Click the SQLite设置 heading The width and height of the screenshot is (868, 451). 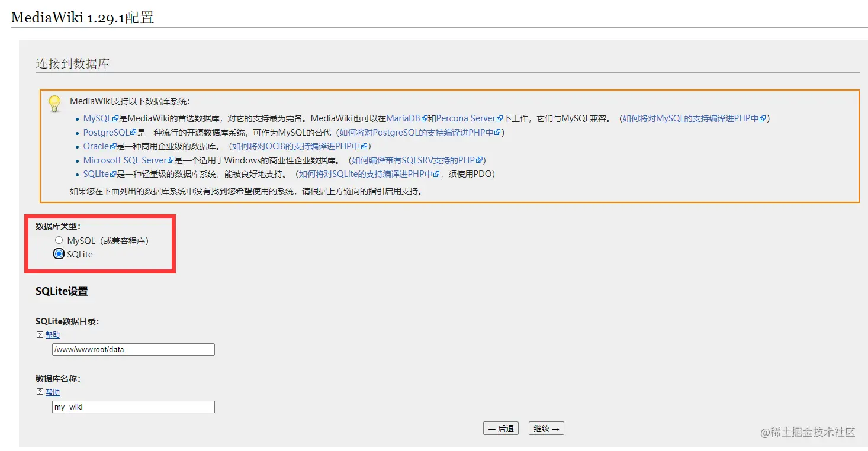[62, 291]
